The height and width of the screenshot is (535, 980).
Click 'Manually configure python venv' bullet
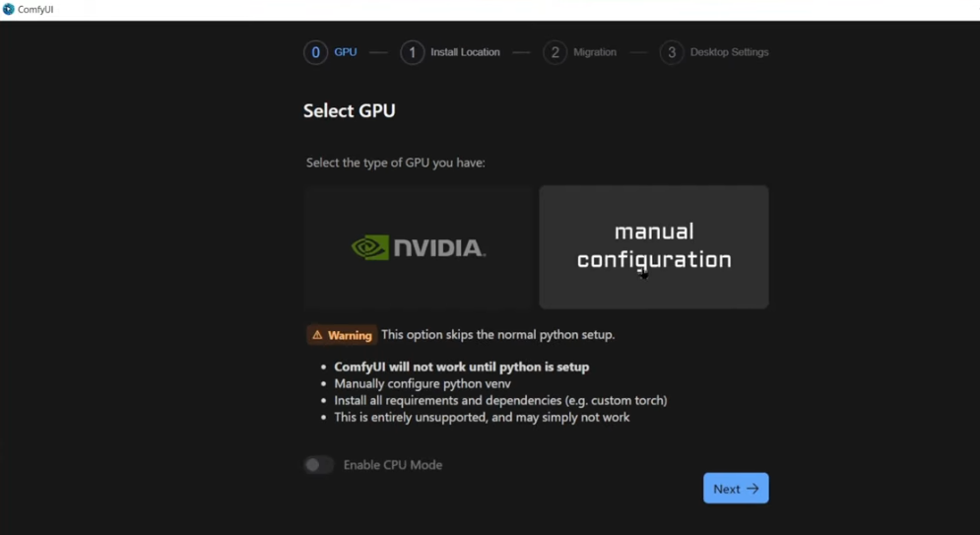pyautogui.click(x=423, y=383)
